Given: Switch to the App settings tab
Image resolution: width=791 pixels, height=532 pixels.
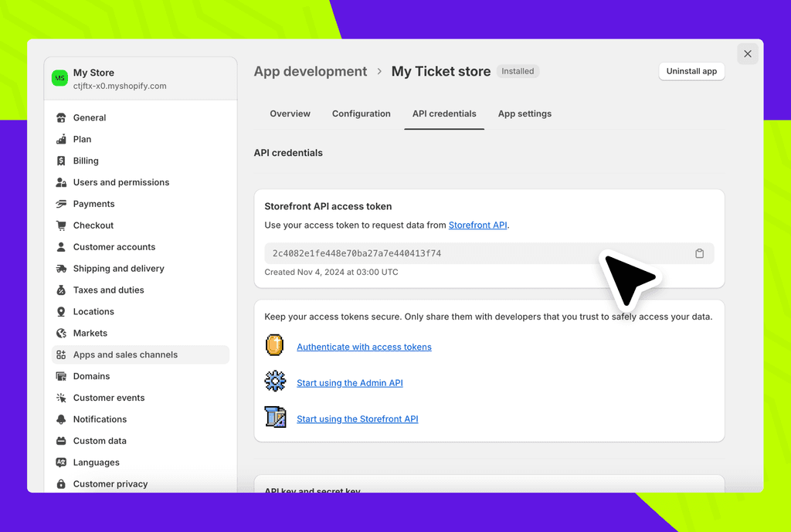Looking at the screenshot, I should click(x=524, y=114).
